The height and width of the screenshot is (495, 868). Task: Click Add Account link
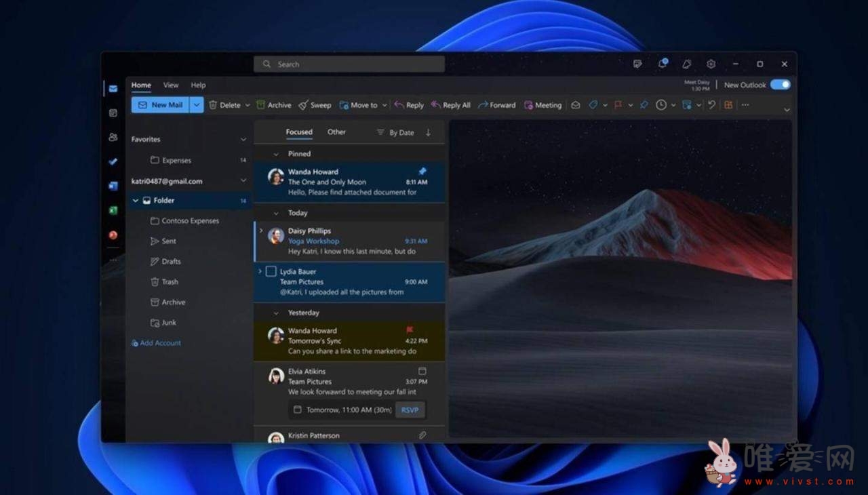coord(156,343)
